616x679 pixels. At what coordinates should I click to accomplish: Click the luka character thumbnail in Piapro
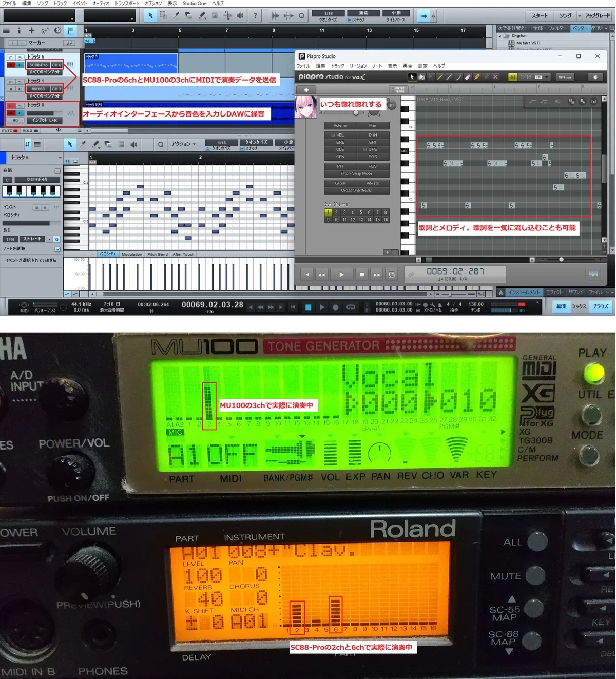pos(306,107)
